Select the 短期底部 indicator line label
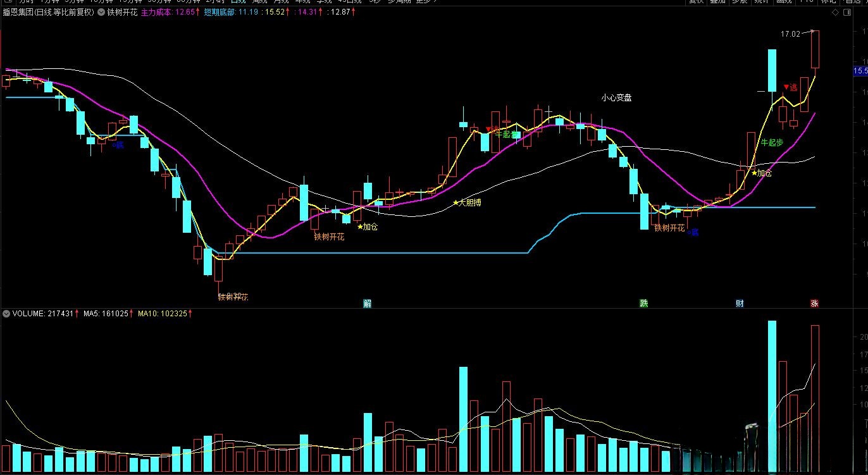The width and height of the screenshot is (868, 475). click(x=220, y=12)
